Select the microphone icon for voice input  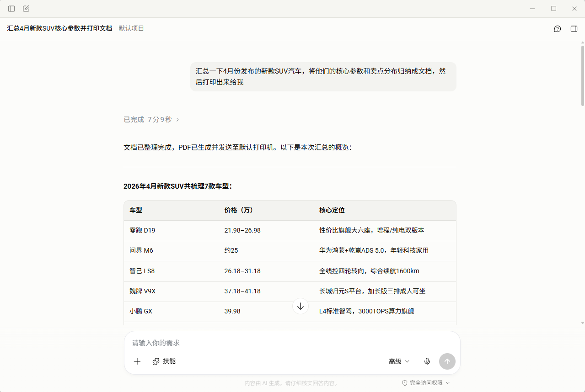coord(427,361)
